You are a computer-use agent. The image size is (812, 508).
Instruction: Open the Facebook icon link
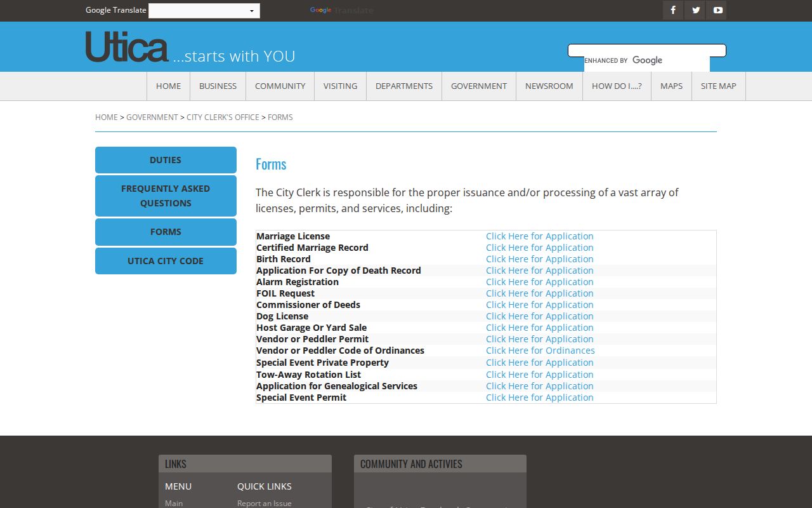tap(673, 10)
